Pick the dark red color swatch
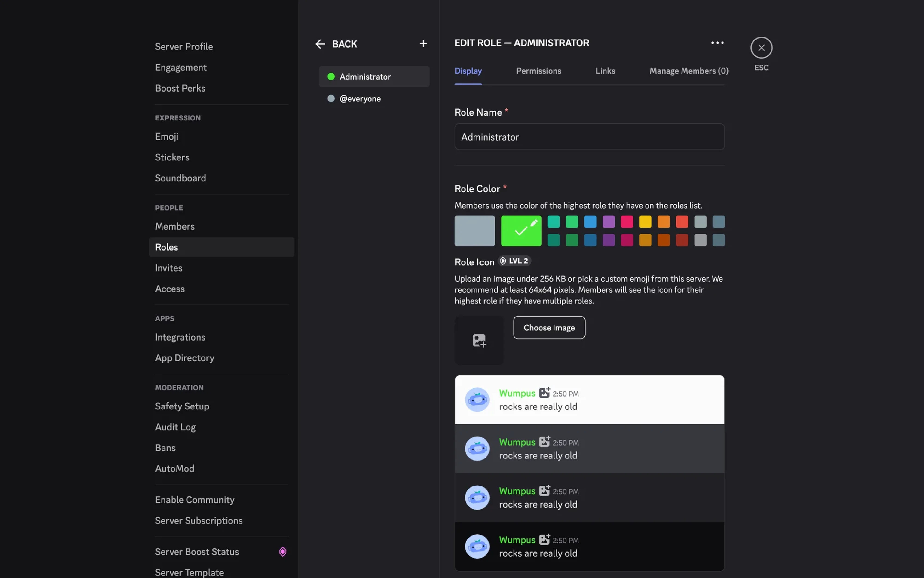 coord(682,240)
